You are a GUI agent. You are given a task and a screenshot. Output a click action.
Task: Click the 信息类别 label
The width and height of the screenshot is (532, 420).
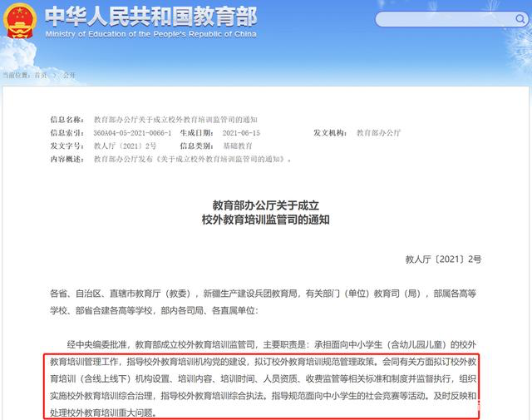coord(197,146)
